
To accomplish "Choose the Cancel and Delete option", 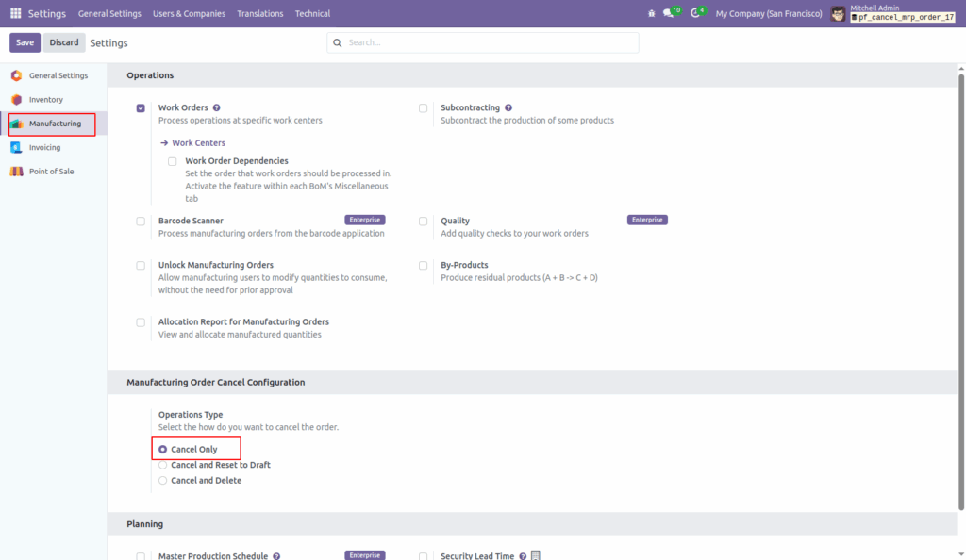I will (161, 480).
